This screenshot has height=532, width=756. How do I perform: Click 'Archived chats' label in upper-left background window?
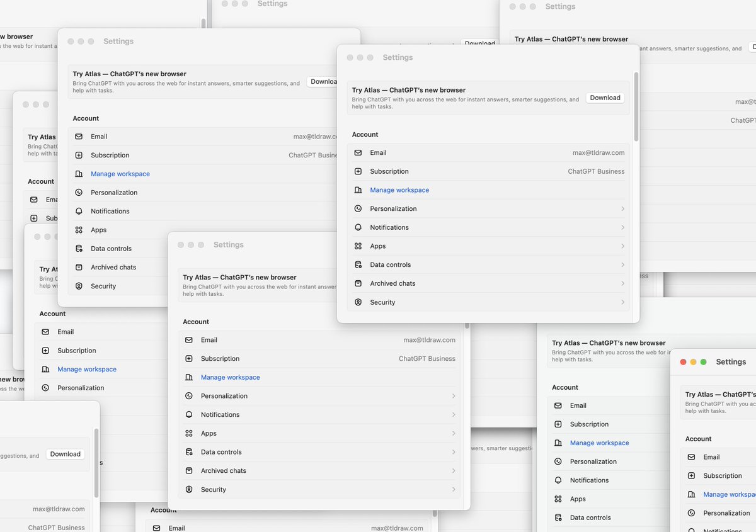(x=113, y=267)
